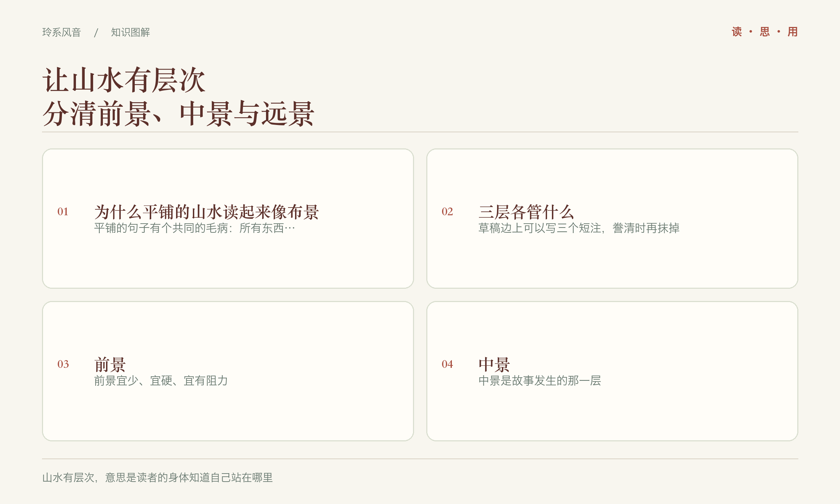The height and width of the screenshot is (504, 840).
Task: Click description 平铺的句子有个共同的毛病
Action: pyautogui.click(x=195, y=228)
